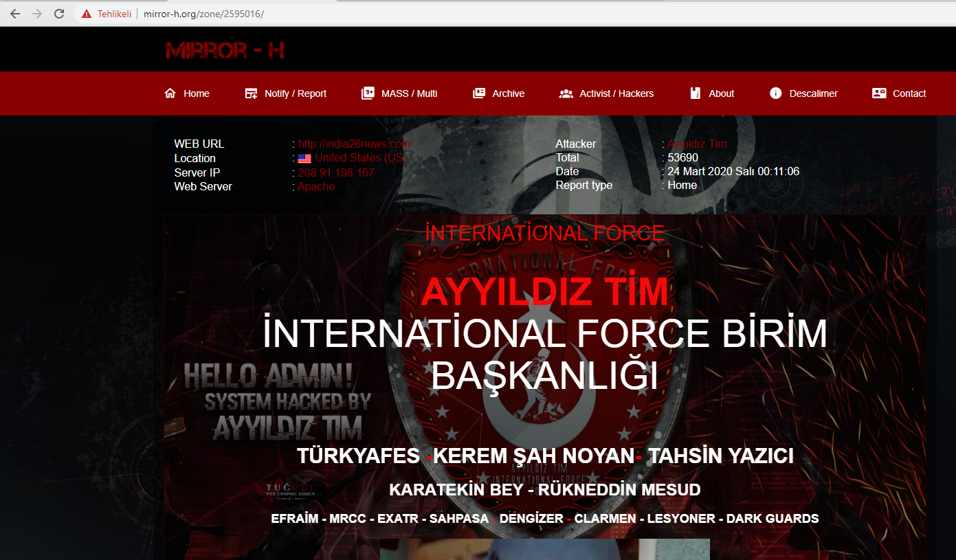Viewport: 956px width, 560px height.
Task: Click the address bar URL field
Action: [203, 14]
